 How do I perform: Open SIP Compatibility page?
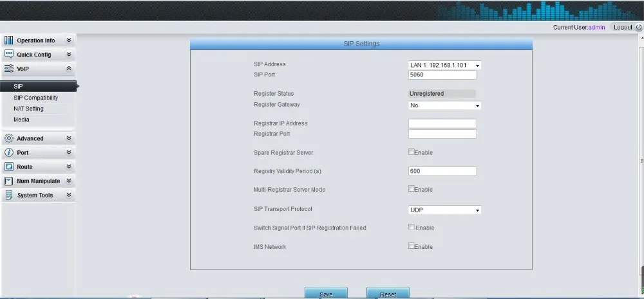35,98
